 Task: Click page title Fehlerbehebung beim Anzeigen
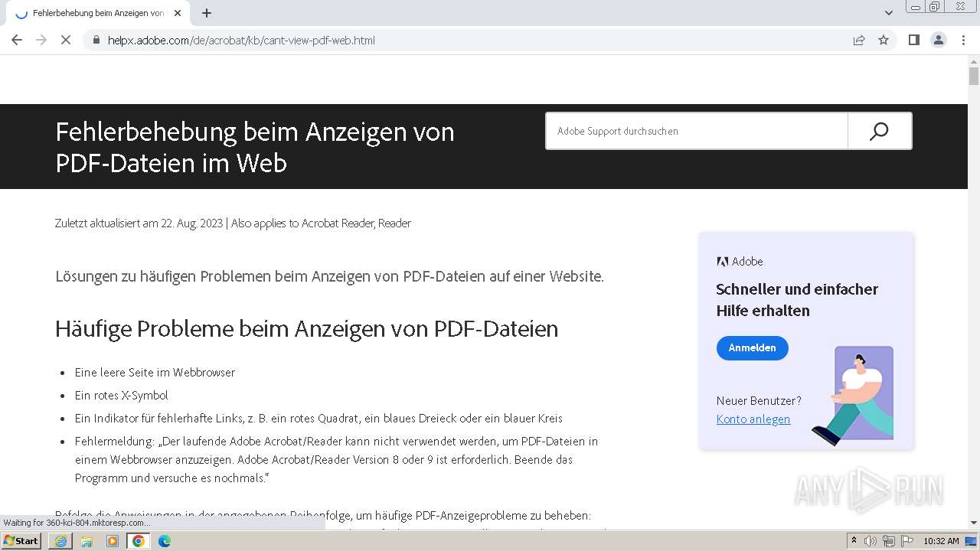click(255, 147)
